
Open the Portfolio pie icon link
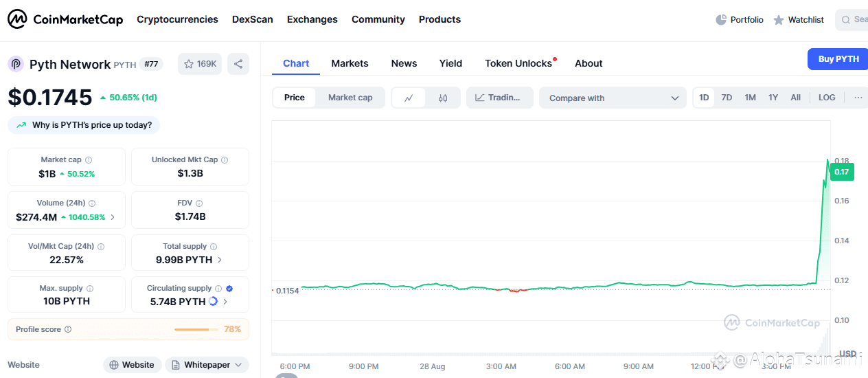[x=739, y=20]
